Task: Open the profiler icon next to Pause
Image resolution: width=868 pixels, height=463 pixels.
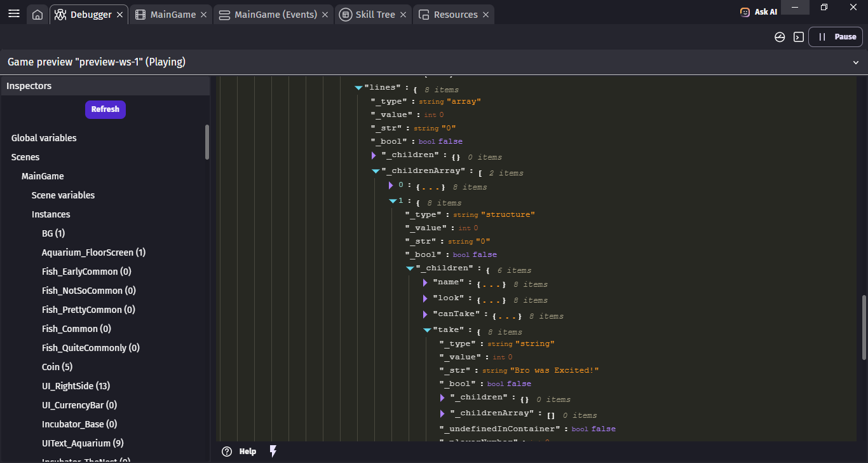Action: click(780, 37)
